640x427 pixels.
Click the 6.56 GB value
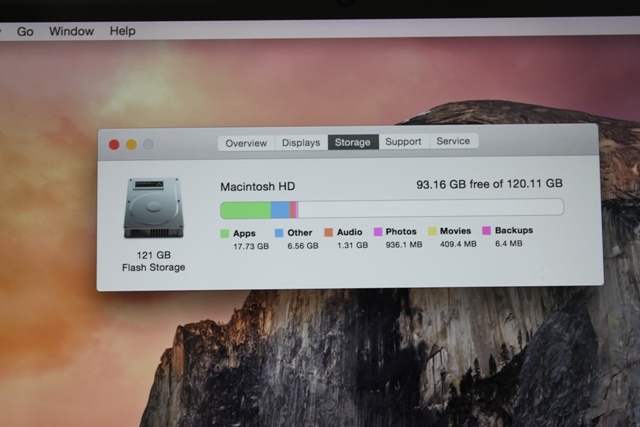303,246
